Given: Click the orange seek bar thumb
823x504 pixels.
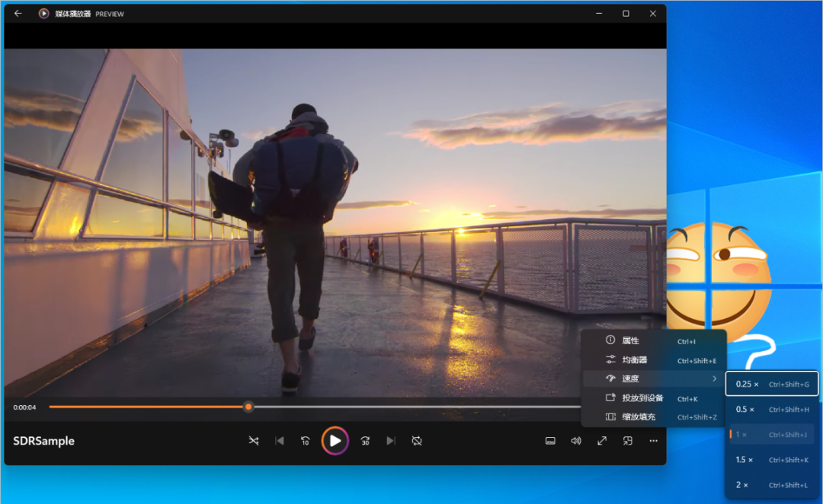Looking at the screenshot, I should pos(248,407).
